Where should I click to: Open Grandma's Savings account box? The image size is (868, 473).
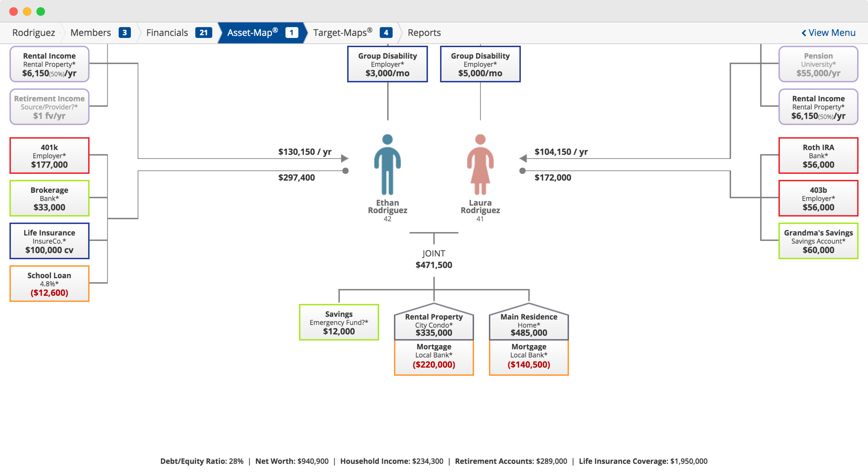pos(818,241)
